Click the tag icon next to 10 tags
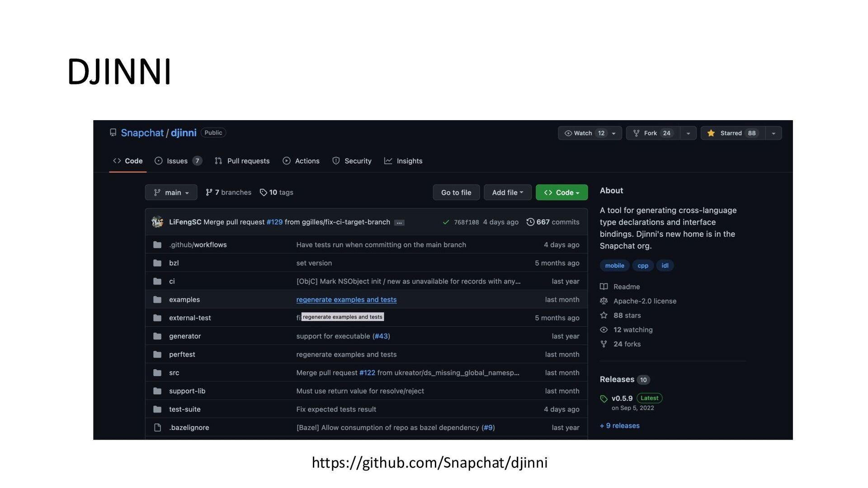The image size is (868, 488). [264, 192]
